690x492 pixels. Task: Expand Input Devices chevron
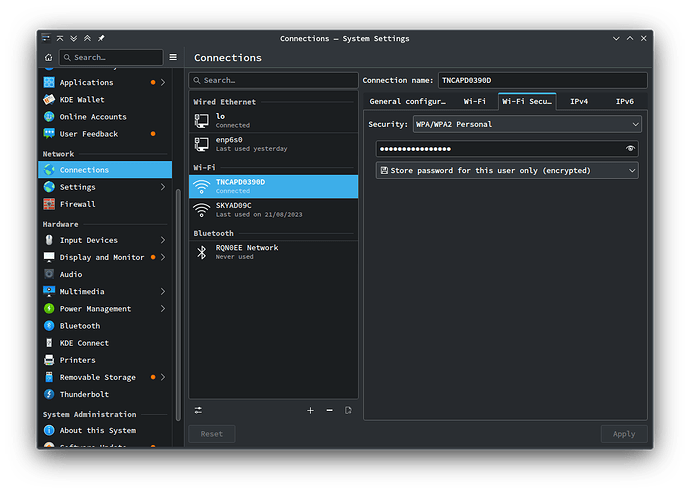pyautogui.click(x=163, y=240)
